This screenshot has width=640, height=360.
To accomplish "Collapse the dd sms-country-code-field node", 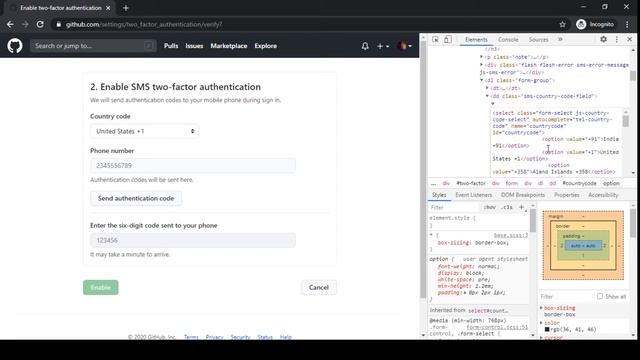I will (x=487, y=96).
